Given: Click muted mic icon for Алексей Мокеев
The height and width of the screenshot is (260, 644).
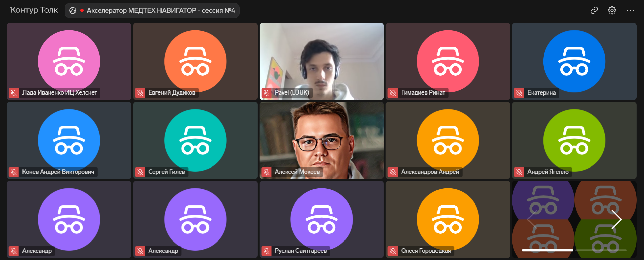Looking at the screenshot, I should pyautogui.click(x=267, y=172).
